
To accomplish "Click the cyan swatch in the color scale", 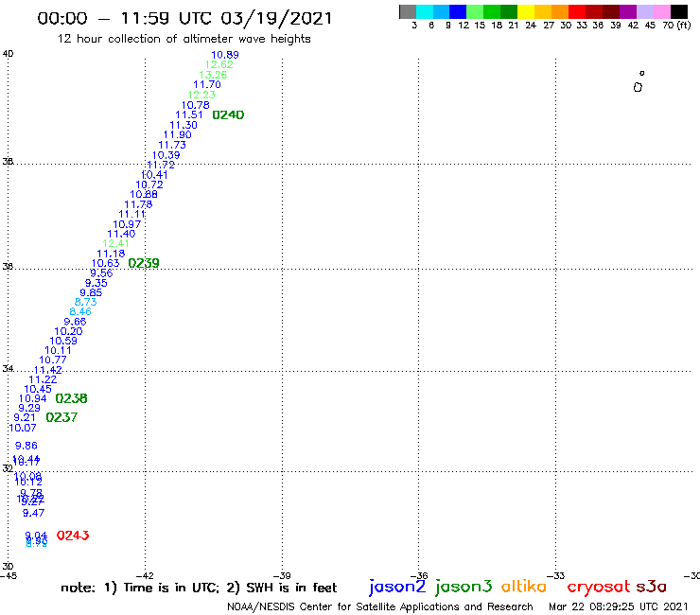I will 425,11.
